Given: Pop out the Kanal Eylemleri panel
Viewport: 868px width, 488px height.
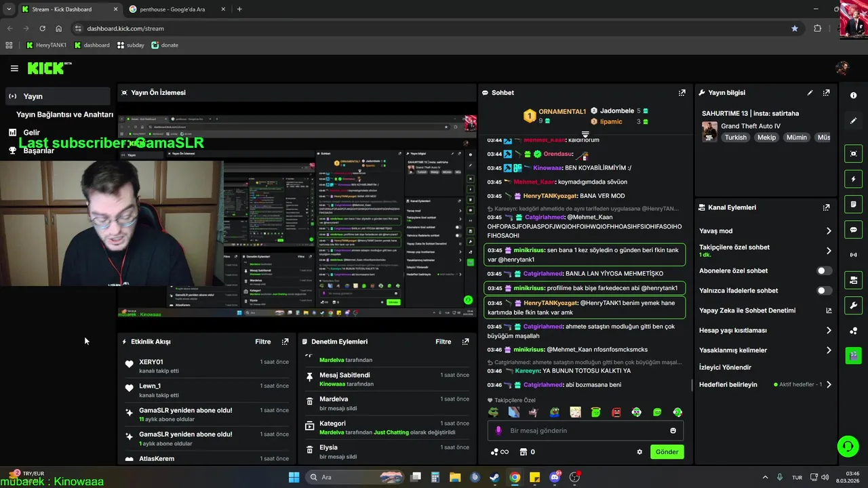Looking at the screenshot, I should tap(826, 207).
